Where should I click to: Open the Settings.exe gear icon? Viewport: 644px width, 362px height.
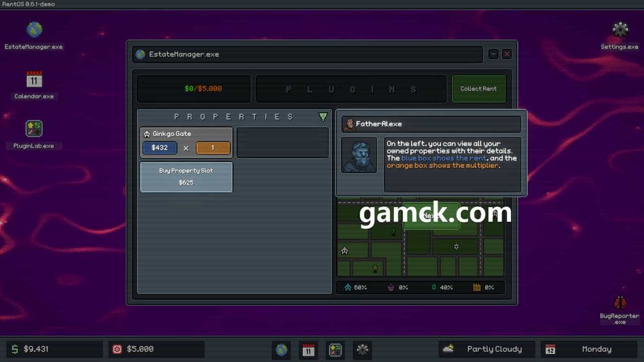620,30
